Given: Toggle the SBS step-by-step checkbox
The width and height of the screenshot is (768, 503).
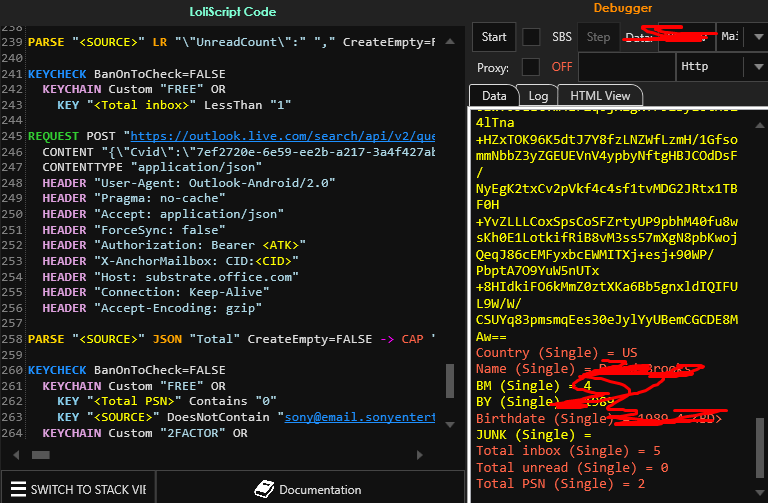Looking at the screenshot, I should 531,37.
